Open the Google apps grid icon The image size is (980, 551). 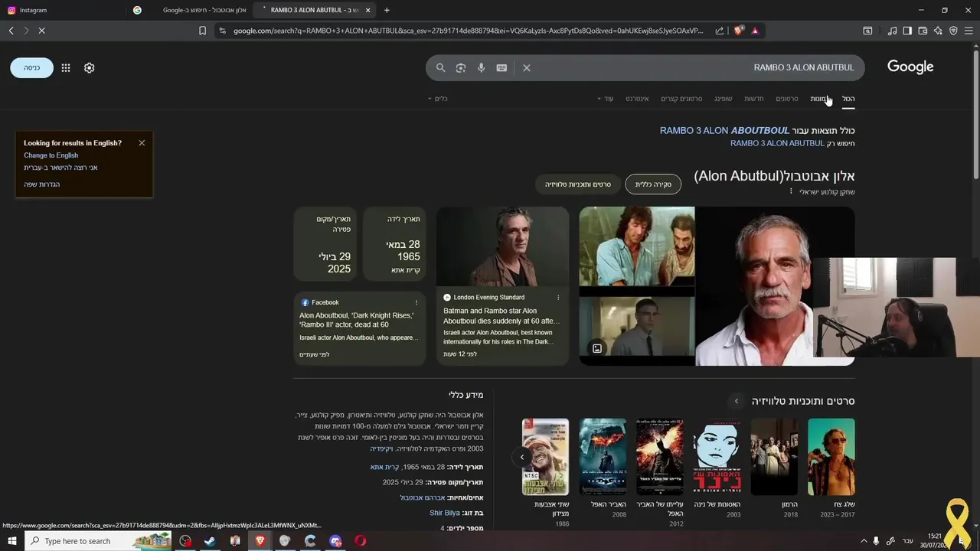(66, 67)
